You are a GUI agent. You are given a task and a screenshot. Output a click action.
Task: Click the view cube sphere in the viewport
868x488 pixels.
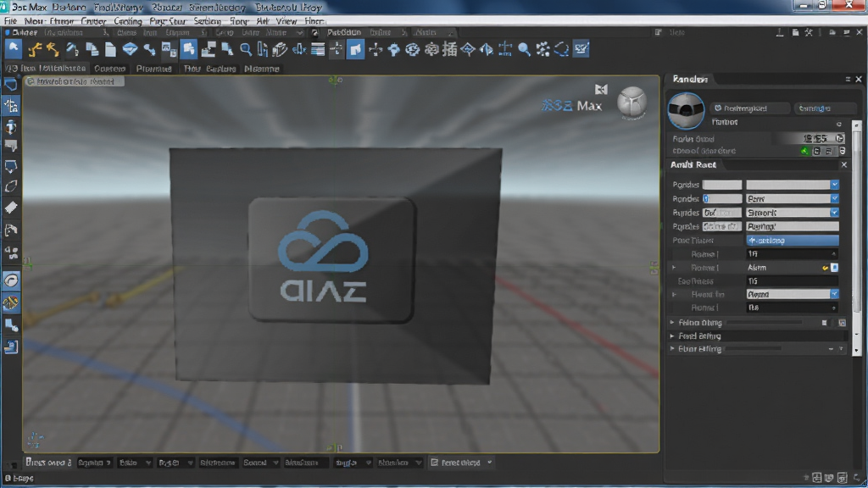tap(632, 103)
